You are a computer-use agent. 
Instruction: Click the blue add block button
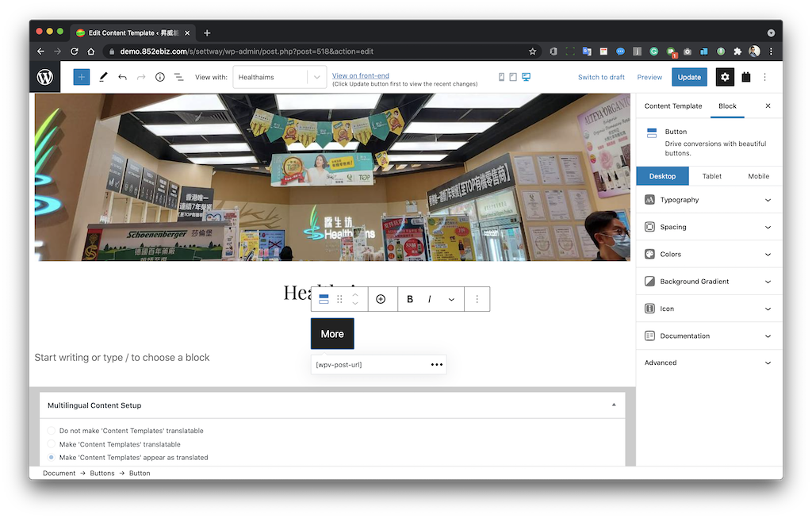pyautogui.click(x=82, y=77)
